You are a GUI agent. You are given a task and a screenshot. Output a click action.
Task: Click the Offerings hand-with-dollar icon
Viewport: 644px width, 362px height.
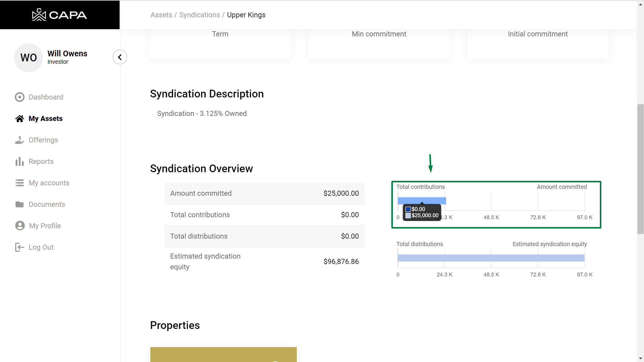click(20, 140)
